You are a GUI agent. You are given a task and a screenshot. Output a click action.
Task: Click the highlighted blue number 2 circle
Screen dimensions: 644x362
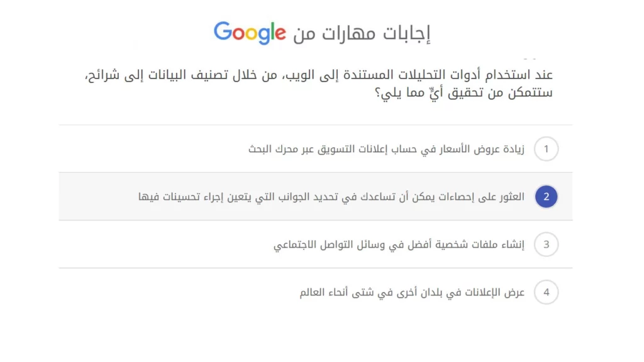pos(546,196)
